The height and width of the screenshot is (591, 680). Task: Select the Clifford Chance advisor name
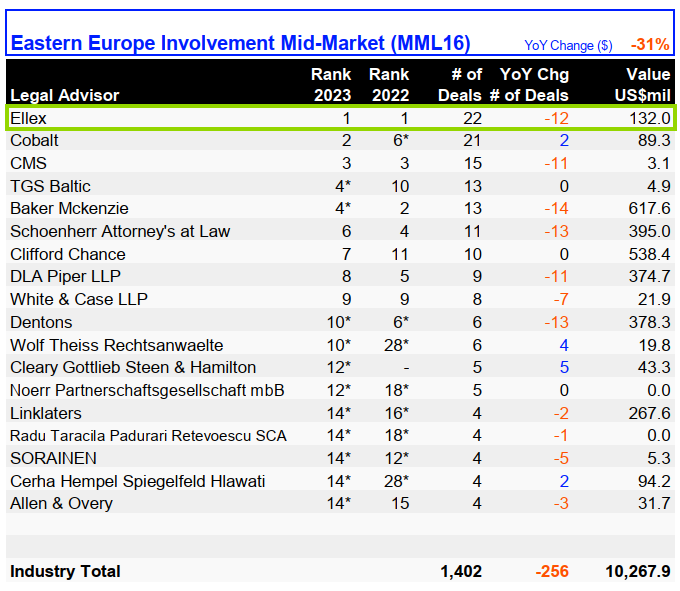pos(68,255)
